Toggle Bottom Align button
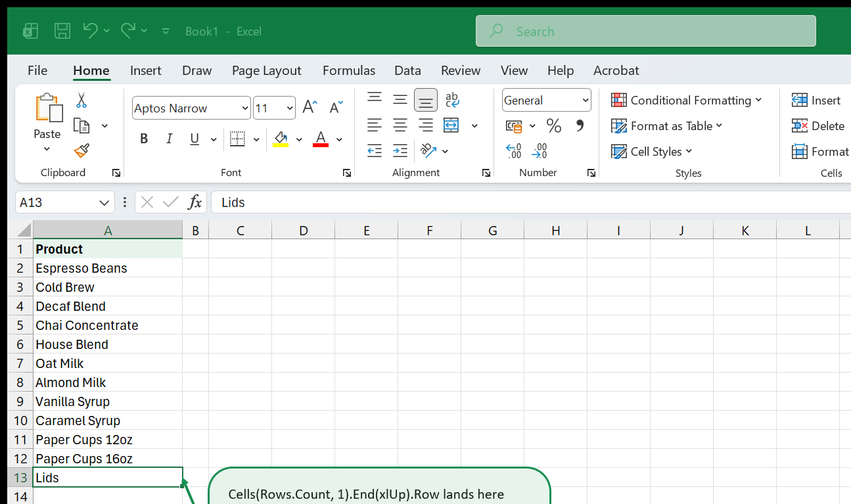This screenshot has width=851, height=504. click(x=426, y=100)
